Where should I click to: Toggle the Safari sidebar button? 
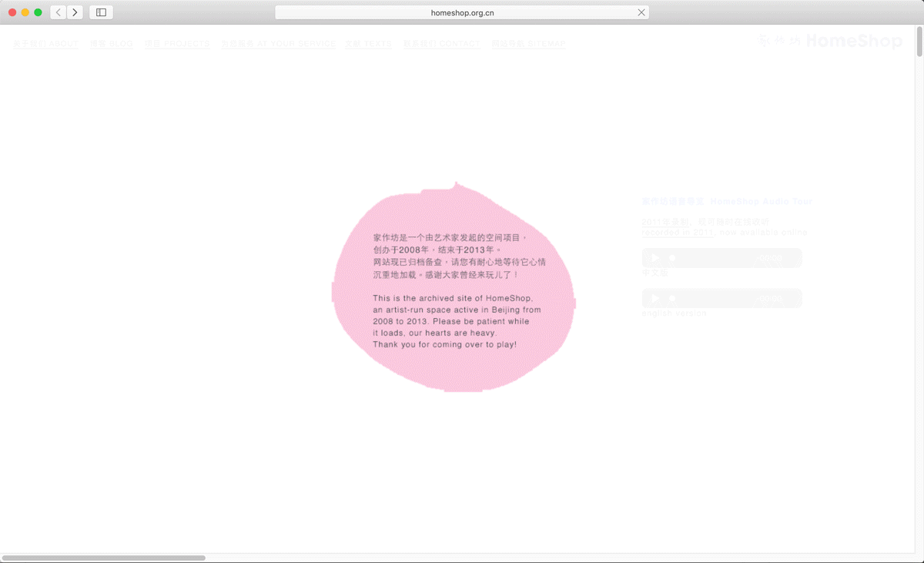101,12
